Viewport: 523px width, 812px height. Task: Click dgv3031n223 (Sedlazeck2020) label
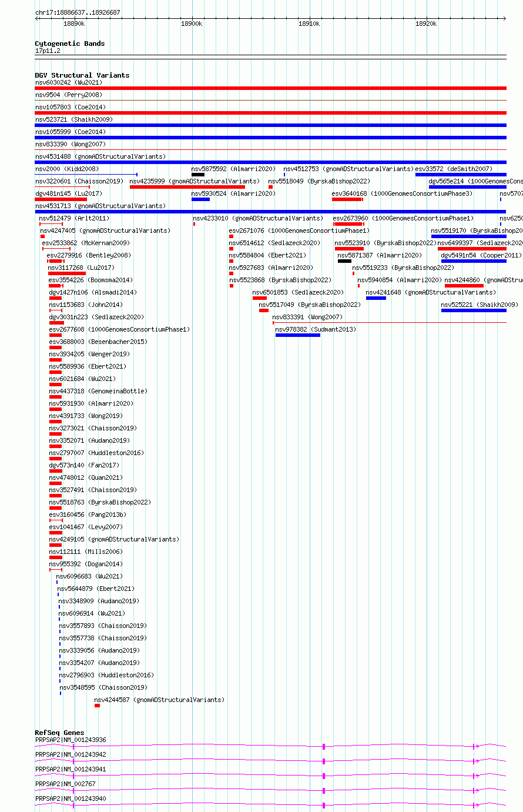point(96,317)
